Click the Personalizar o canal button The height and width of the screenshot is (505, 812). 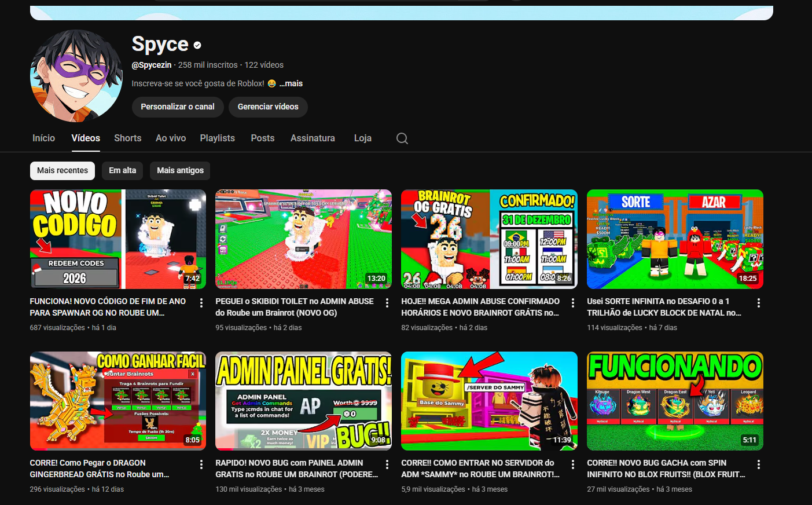coord(177,107)
